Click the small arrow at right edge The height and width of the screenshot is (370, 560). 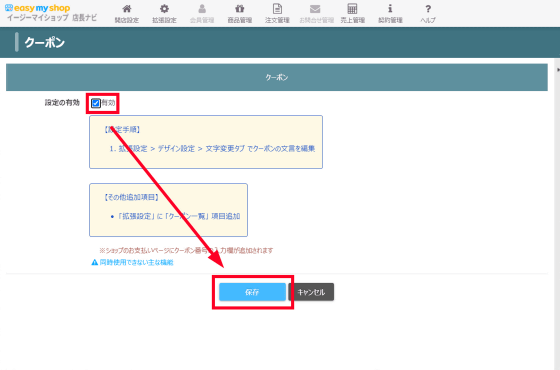click(558, 70)
